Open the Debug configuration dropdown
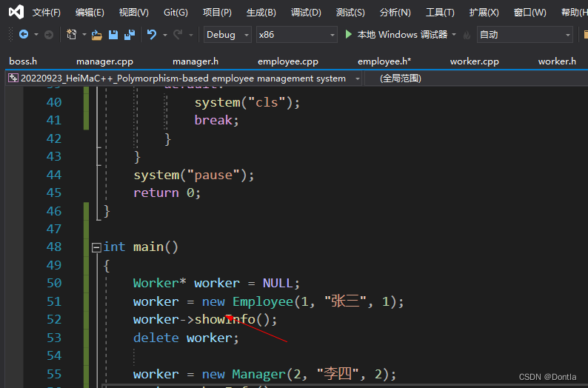Screen dimensions: 588x388 click(x=227, y=35)
